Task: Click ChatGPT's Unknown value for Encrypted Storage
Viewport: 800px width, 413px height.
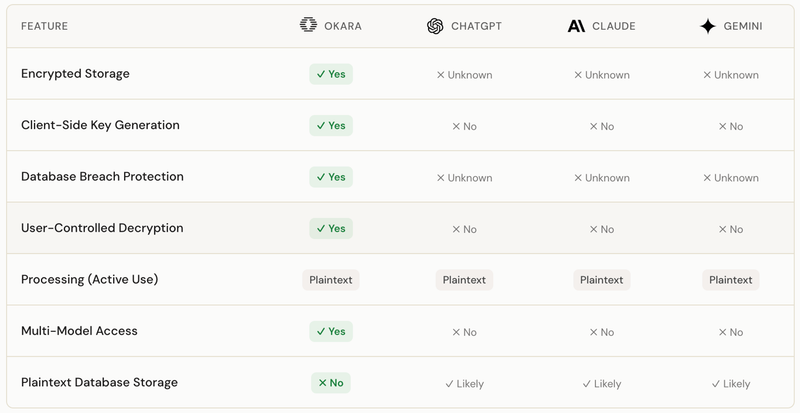Action: (x=464, y=75)
